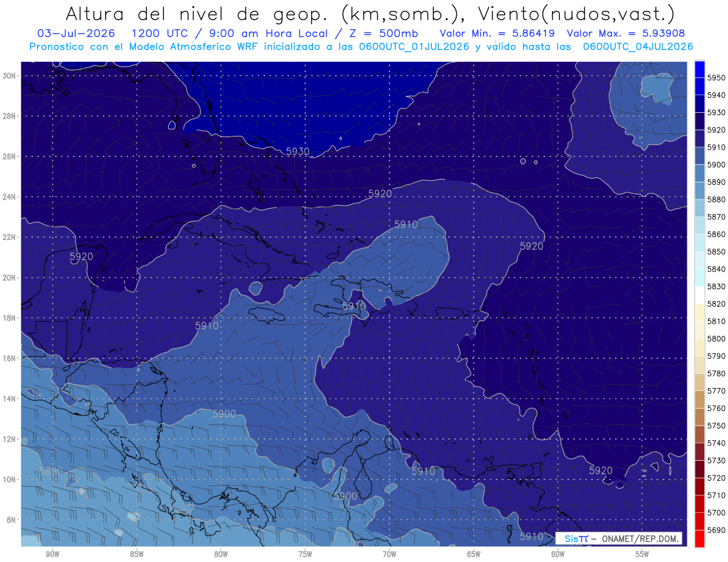Image resolution: width=728 pixels, height=562 pixels.
Task: Pick the bright blue legend swatch above 5950
Action: (x=699, y=69)
